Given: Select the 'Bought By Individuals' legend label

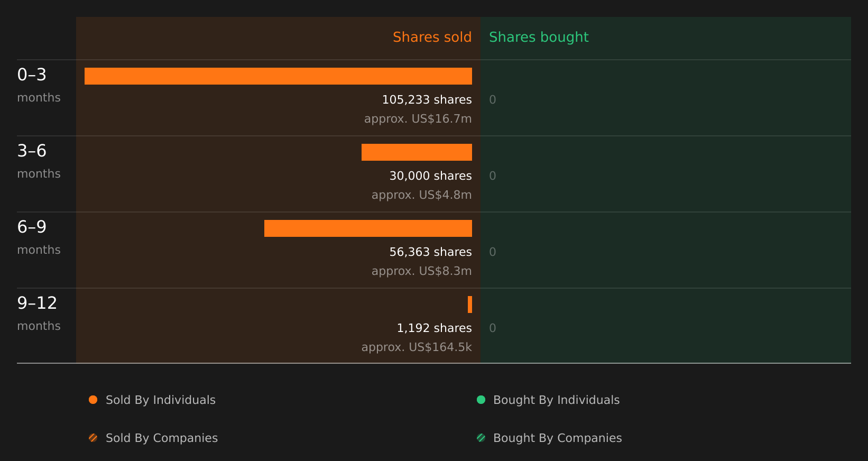Looking at the screenshot, I should coord(556,400).
